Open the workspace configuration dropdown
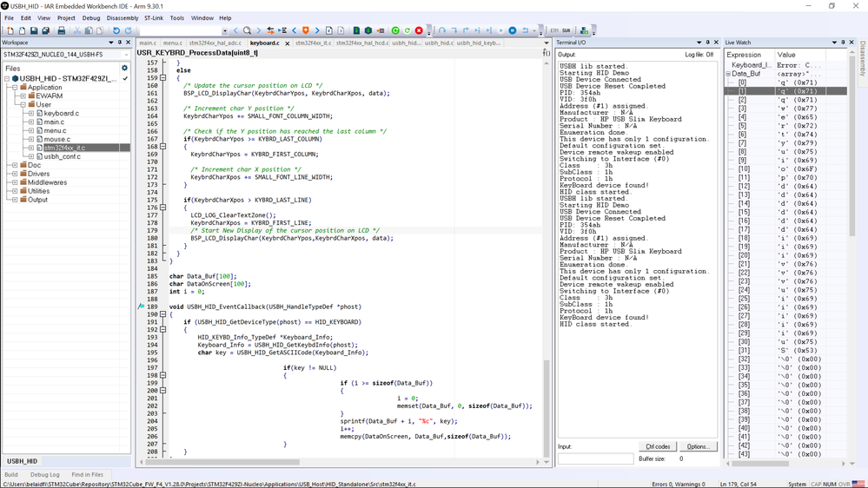 (126, 54)
